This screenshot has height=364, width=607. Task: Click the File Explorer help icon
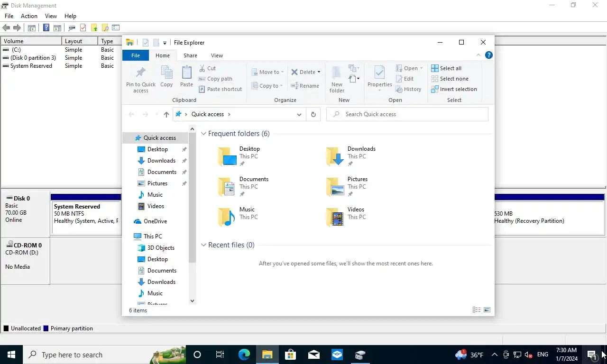(x=489, y=55)
